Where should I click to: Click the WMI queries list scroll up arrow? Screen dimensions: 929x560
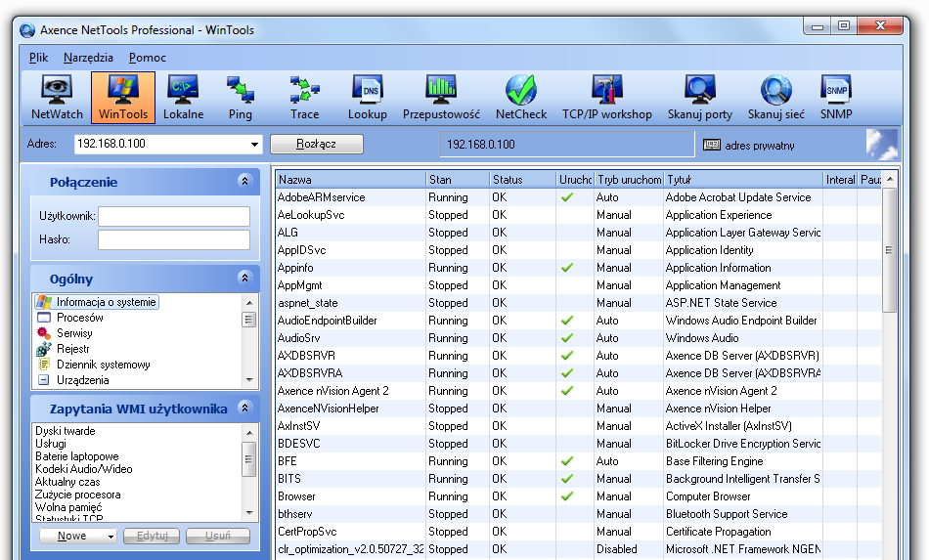click(x=249, y=432)
